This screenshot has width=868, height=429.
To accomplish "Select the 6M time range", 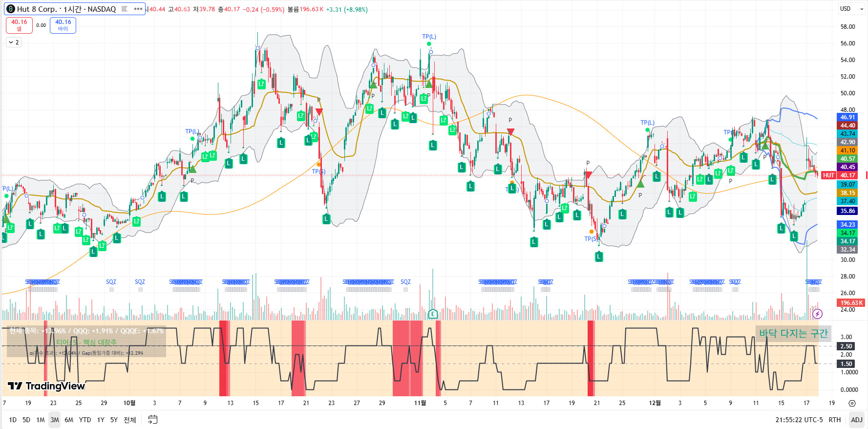I will click(69, 420).
